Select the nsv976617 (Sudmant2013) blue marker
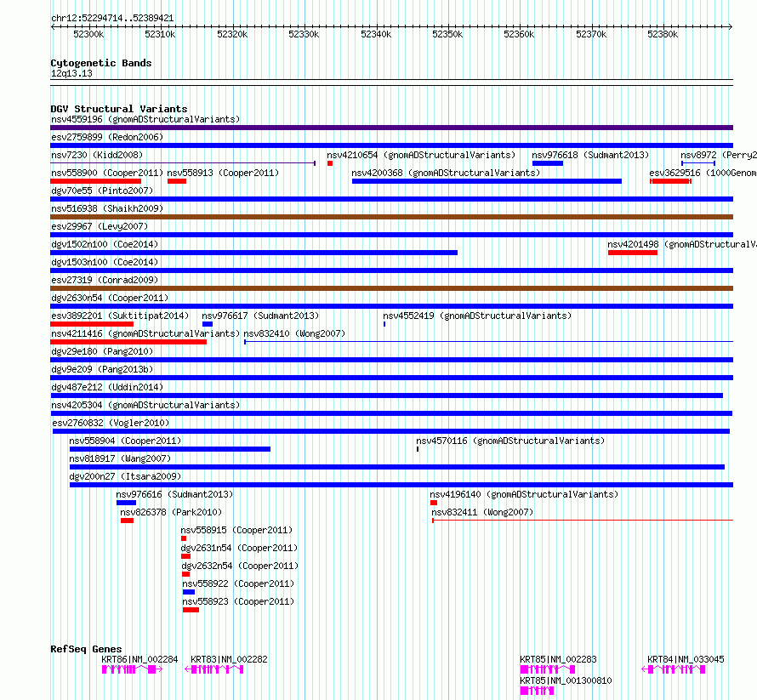Screen dimensions: 757x700 [208, 324]
